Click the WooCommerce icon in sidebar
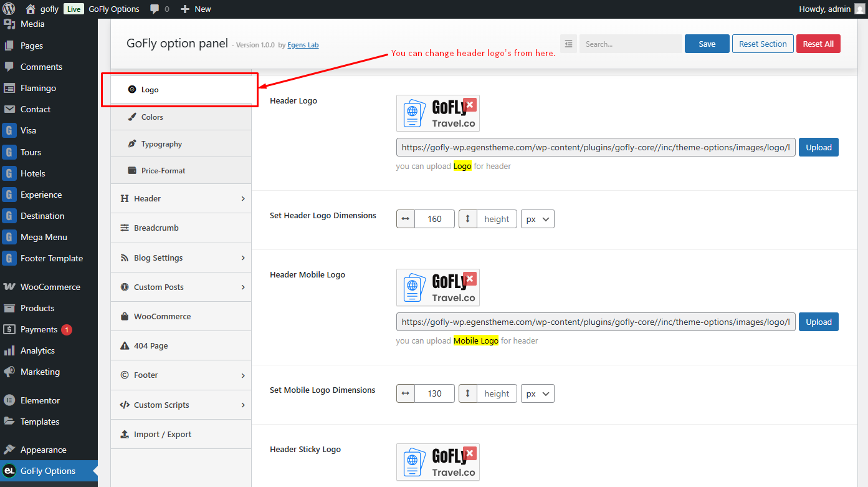The image size is (868, 487). [x=9, y=287]
